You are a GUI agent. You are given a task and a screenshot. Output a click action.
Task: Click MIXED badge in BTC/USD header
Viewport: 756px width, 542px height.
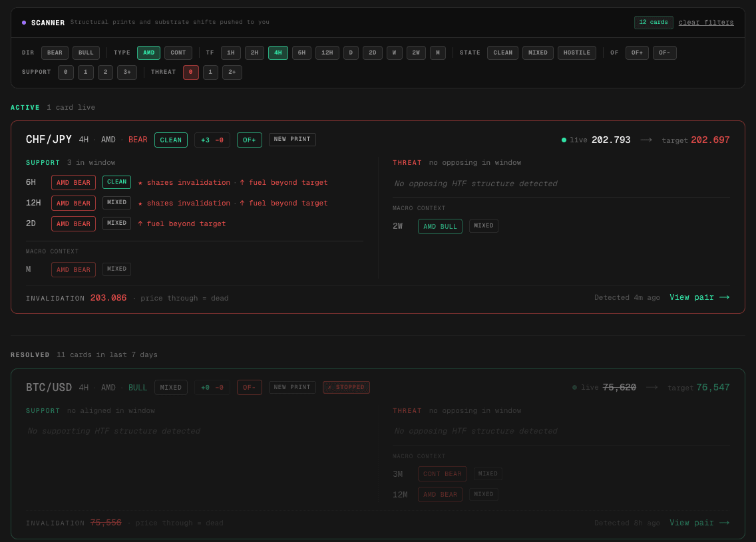point(170,387)
